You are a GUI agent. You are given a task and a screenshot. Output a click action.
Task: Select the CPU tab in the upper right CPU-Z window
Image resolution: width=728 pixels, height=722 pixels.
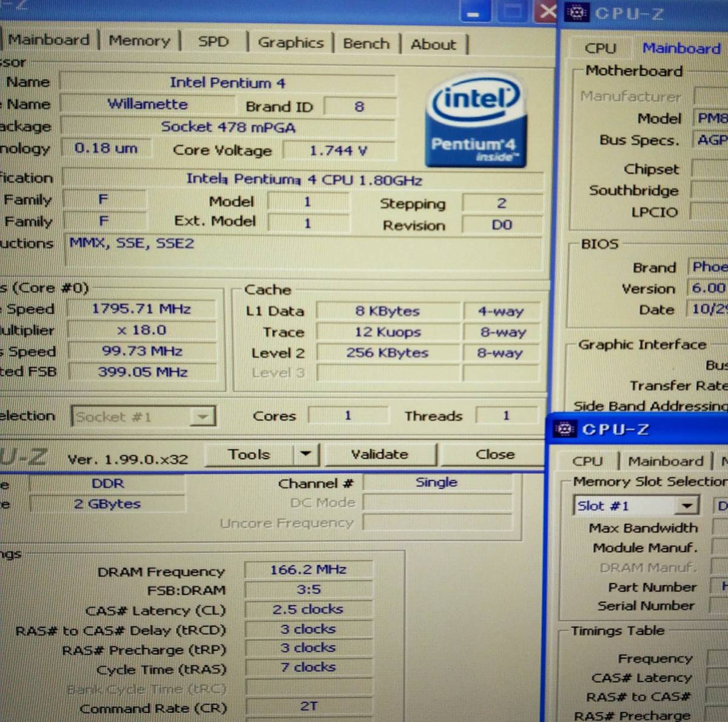600,49
